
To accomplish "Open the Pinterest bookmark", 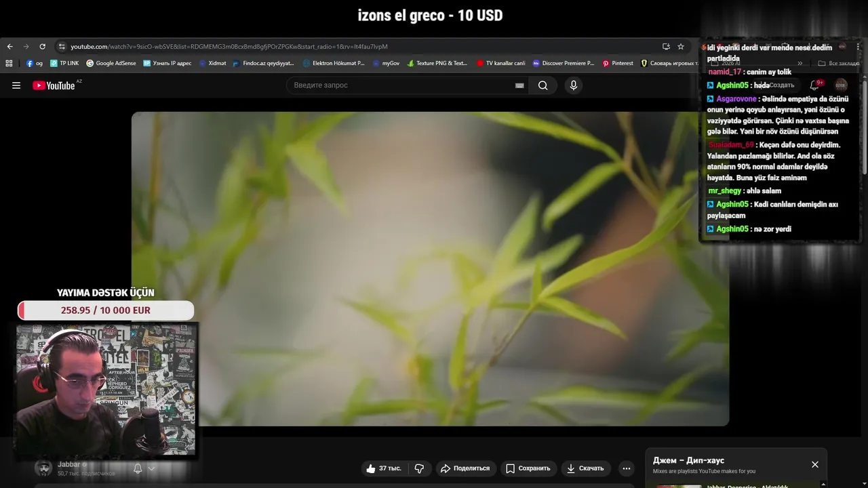I will (x=618, y=63).
